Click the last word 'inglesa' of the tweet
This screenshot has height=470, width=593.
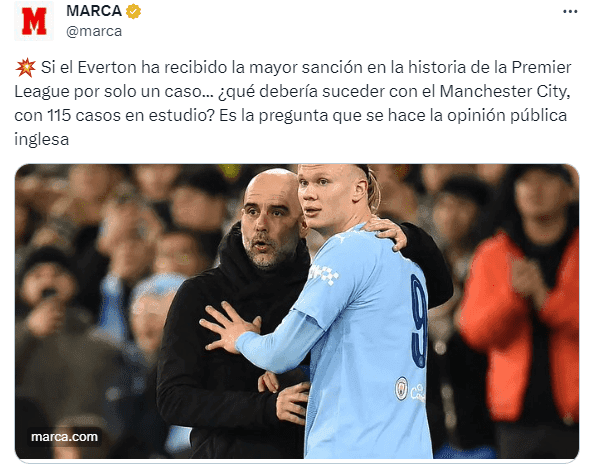click(42, 139)
